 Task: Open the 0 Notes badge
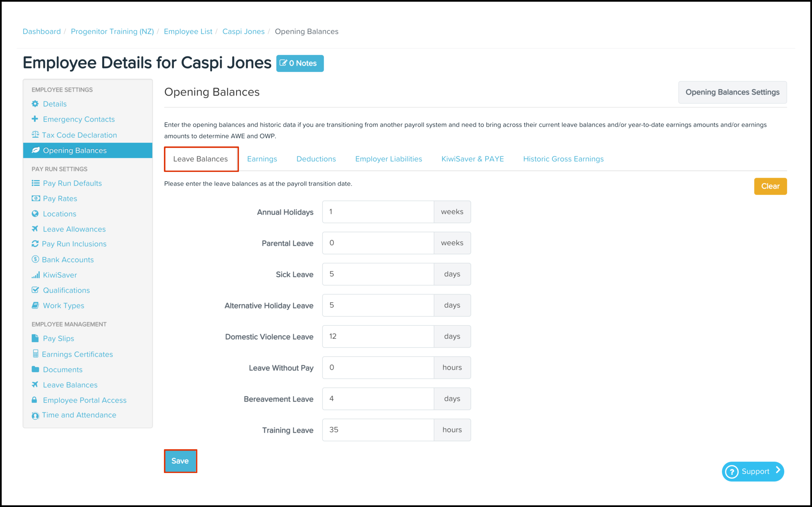coord(300,63)
